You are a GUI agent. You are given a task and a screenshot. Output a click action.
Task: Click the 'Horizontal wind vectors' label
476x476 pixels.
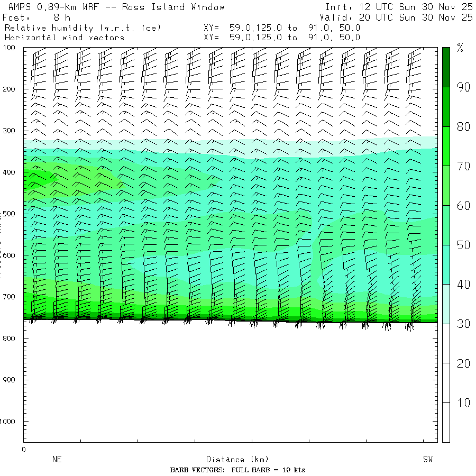pos(65,38)
